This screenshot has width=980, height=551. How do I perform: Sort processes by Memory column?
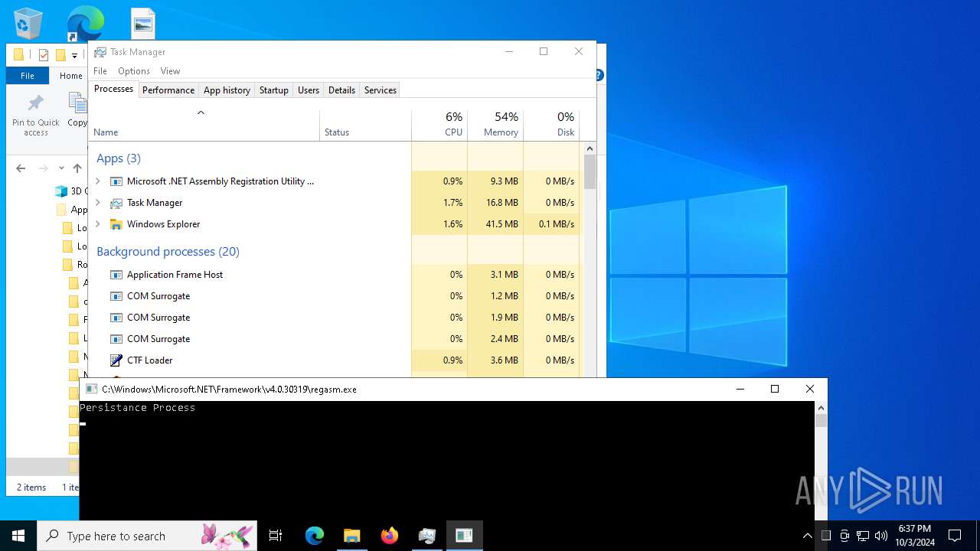495,126
